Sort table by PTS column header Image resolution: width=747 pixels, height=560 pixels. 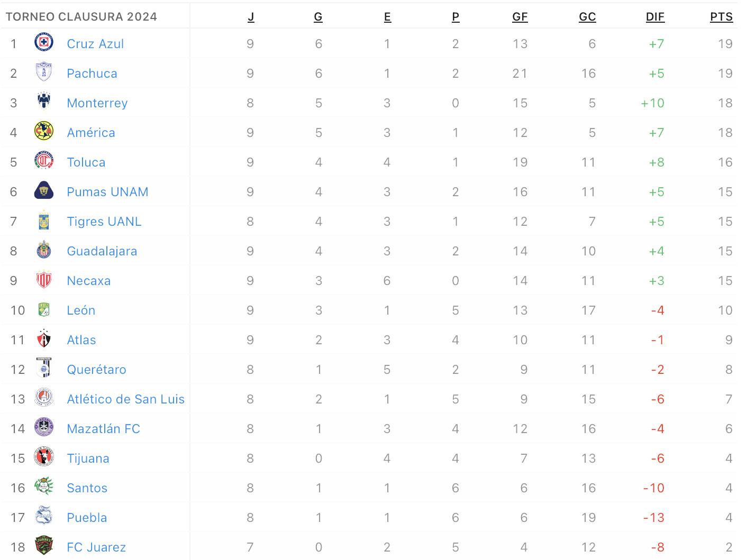pyautogui.click(x=721, y=17)
